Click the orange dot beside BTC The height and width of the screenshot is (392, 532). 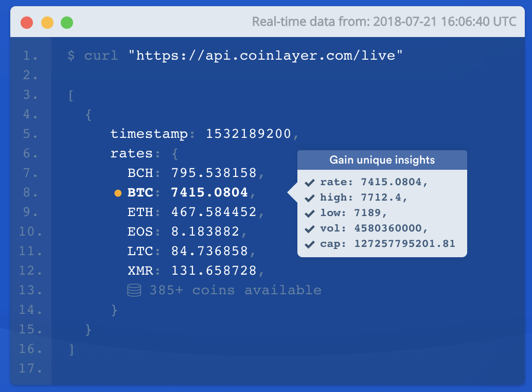pos(118,193)
